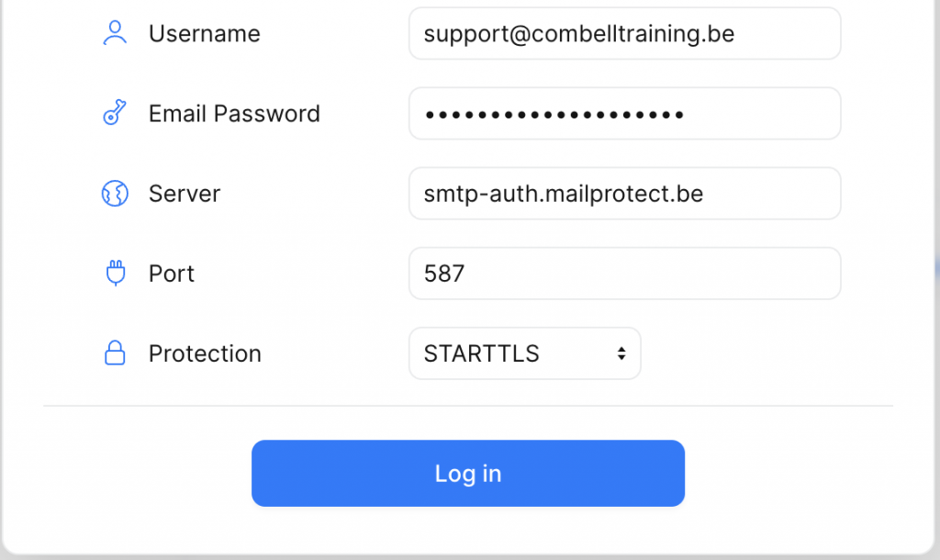Click the smtp-auth.mailprotect.be server text
This screenshot has height=560, width=940.
563,194
